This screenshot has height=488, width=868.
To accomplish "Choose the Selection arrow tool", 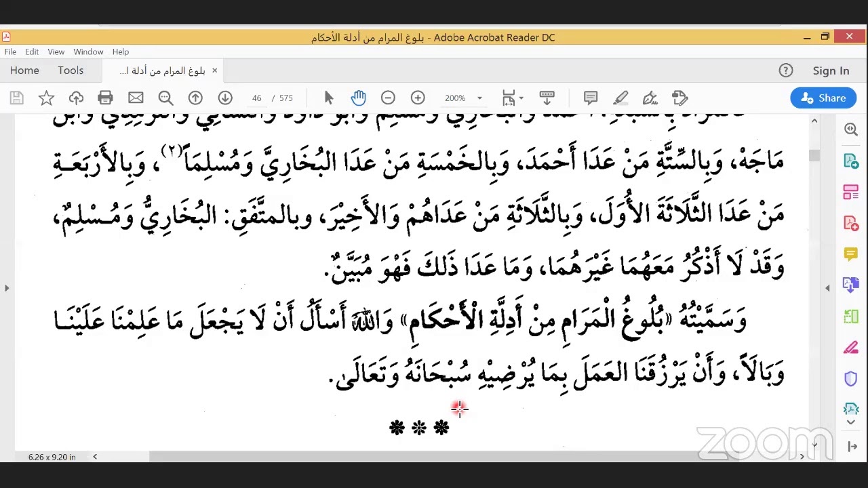I will pos(329,98).
